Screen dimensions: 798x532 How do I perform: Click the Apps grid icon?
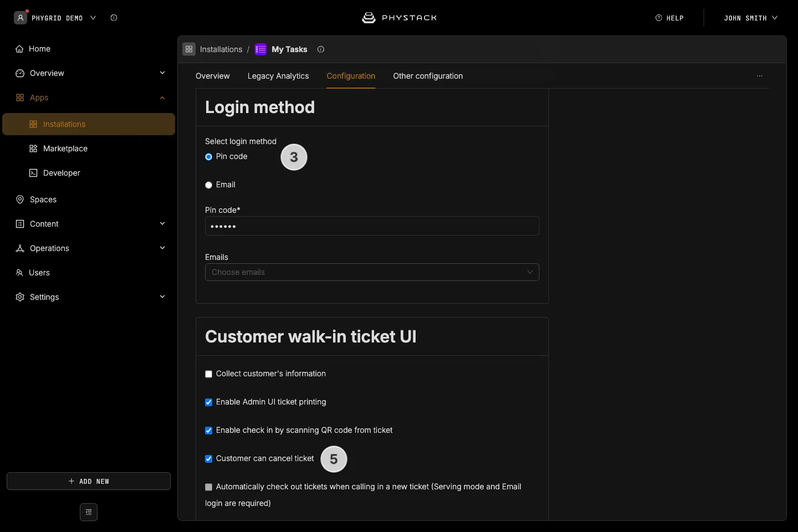click(20, 98)
